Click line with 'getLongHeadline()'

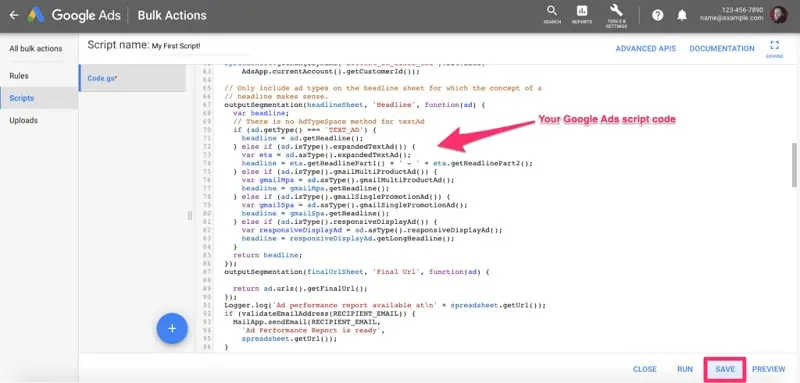click(x=347, y=238)
